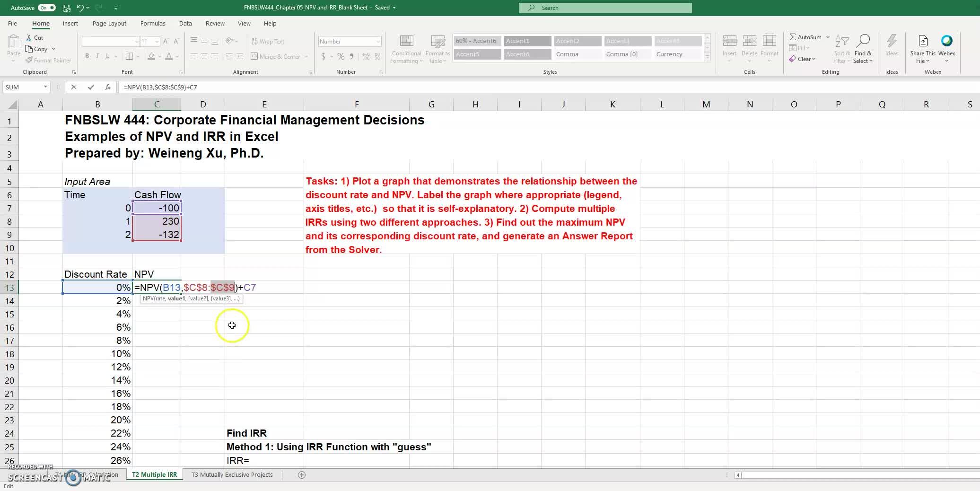Click the Insert cells icon
Viewport: 980px width, 491px height.
pyautogui.click(x=729, y=42)
